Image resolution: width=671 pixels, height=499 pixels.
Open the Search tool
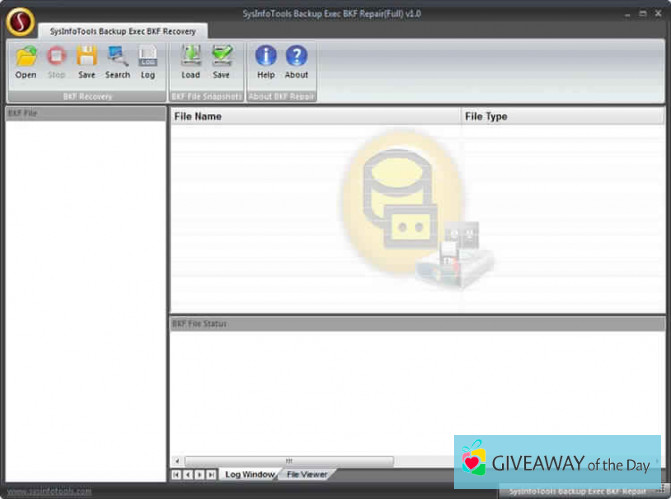(x=118, y=60)
